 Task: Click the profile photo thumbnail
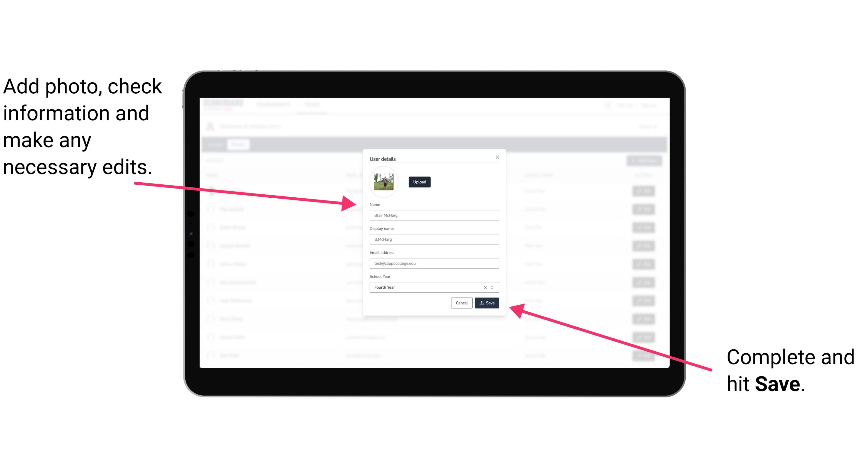384,182
